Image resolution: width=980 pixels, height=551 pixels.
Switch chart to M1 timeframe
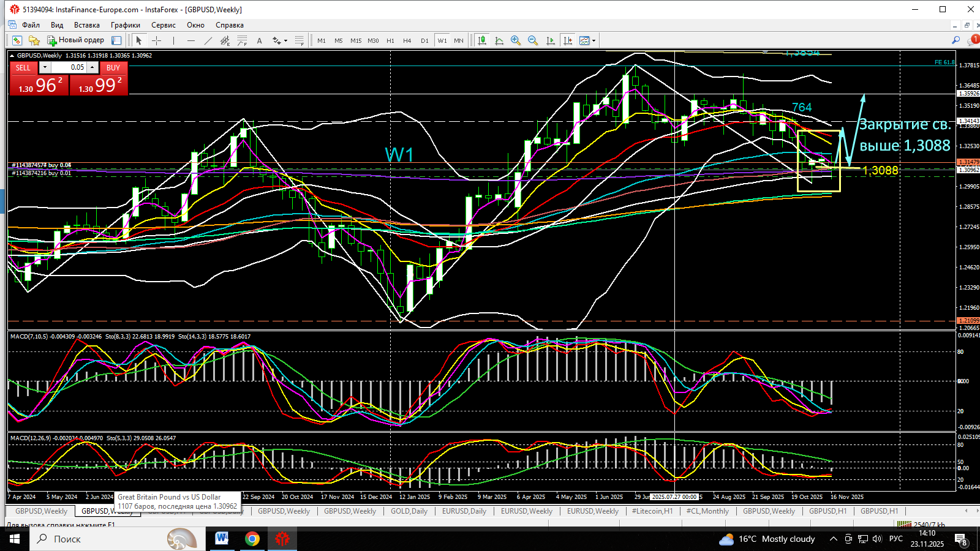pyautogui.click(x=322, y=40)
